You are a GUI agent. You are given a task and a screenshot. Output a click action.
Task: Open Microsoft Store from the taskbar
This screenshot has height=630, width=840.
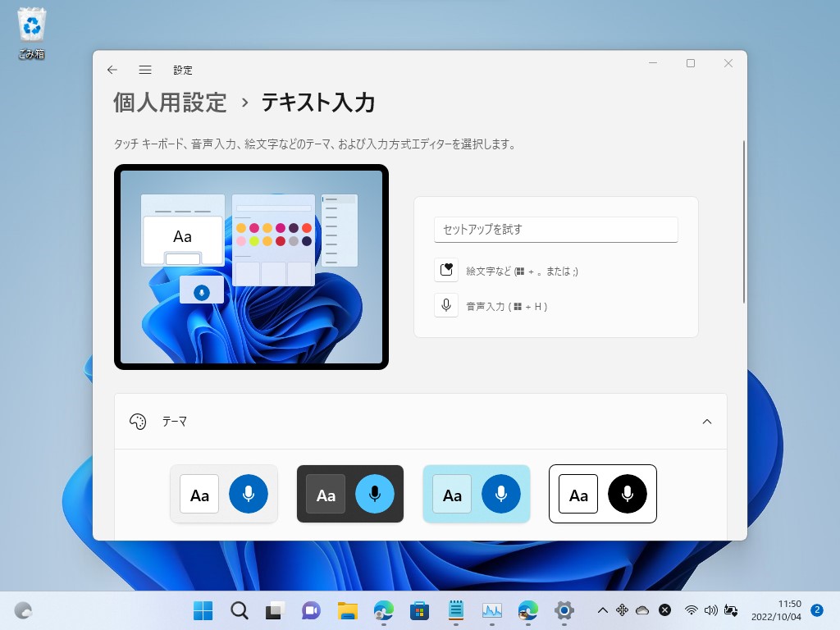(418, 610)
